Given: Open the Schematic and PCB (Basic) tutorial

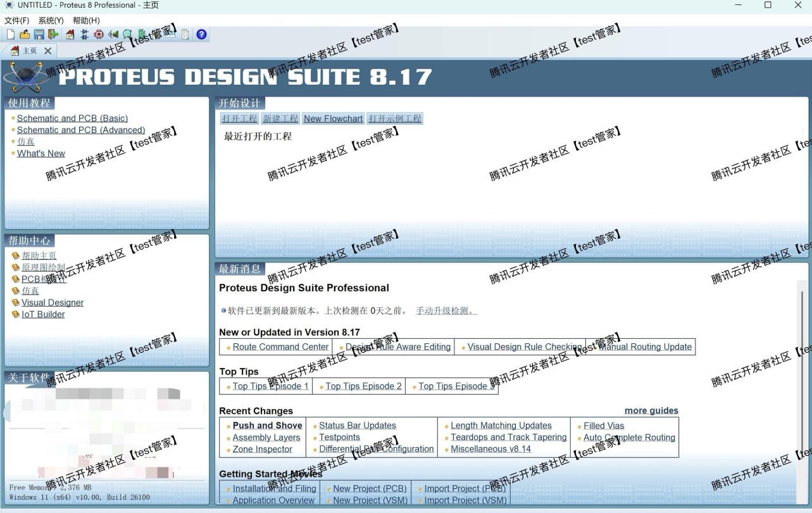Looking at the screenshot, I should (x=72, y=118).
